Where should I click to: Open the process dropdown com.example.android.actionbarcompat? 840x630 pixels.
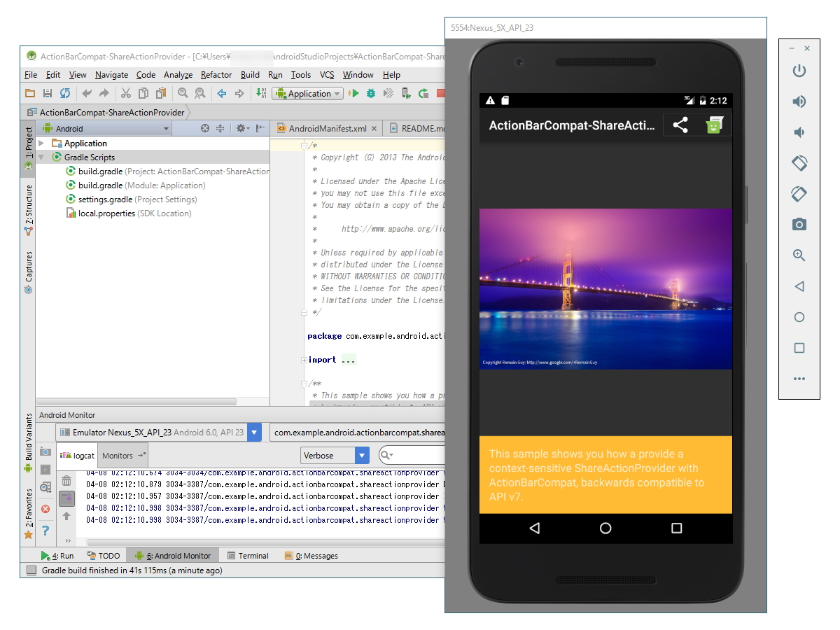(x=358, y=433)
